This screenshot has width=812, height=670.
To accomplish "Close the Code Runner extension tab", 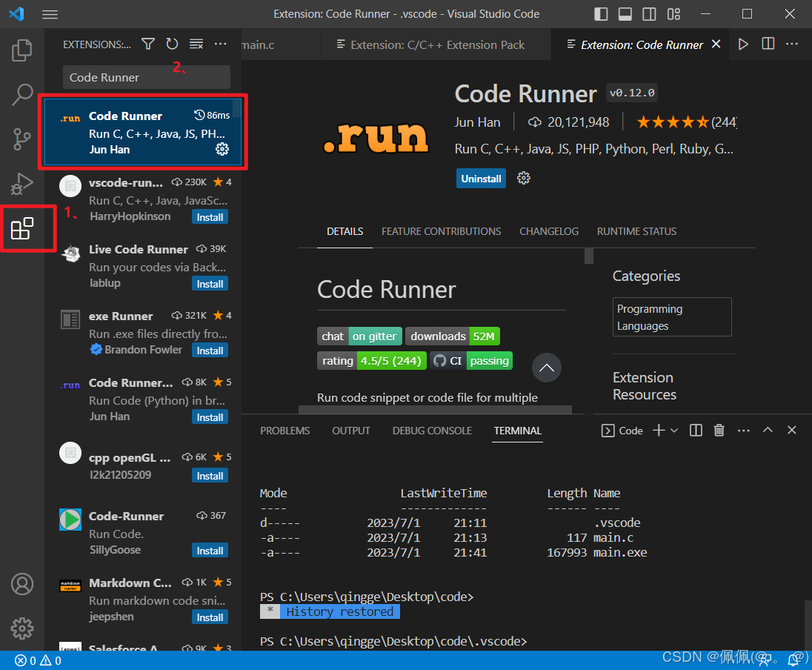I will [x=716, y=44].
